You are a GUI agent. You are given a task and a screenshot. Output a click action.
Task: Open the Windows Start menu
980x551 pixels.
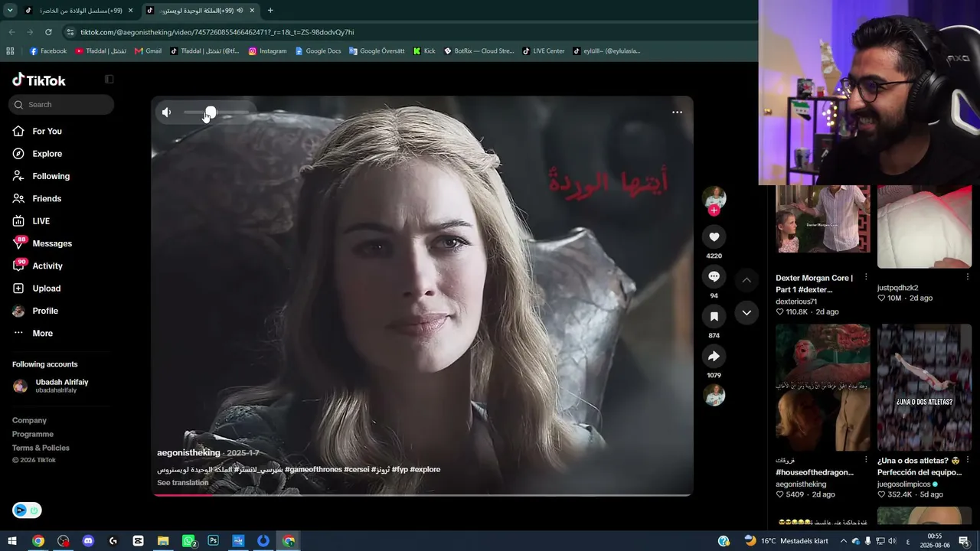[x=12, y=541]
